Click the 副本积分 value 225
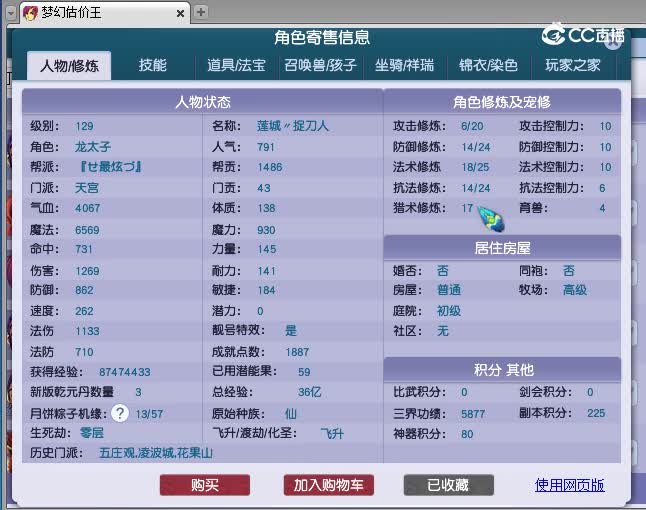 click(596, 413)
